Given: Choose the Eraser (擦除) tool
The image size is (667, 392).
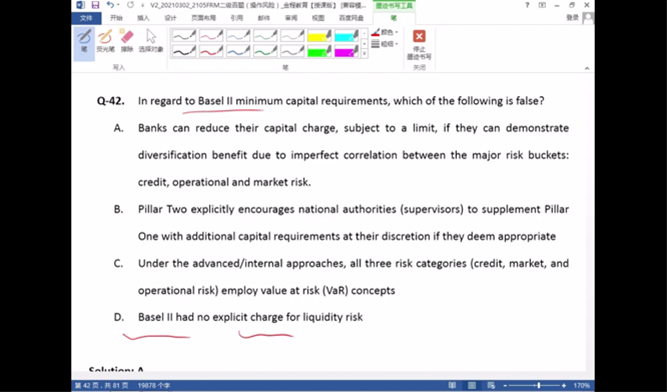Looking at the screenshot, I should pyautogui.click(x=127, y=41).
